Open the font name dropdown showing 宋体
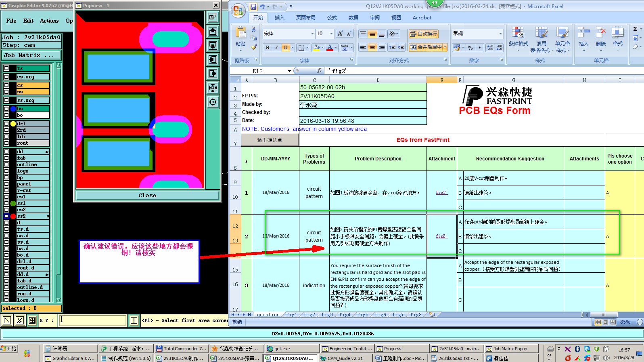Viewport: 644px width, 362px height. 312,34
